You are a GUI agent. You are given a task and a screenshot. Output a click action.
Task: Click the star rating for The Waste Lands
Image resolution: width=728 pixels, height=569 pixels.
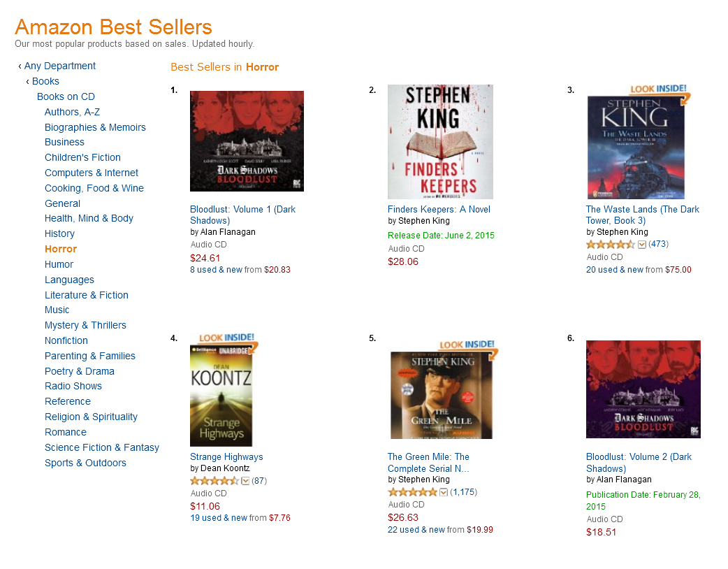610,245
